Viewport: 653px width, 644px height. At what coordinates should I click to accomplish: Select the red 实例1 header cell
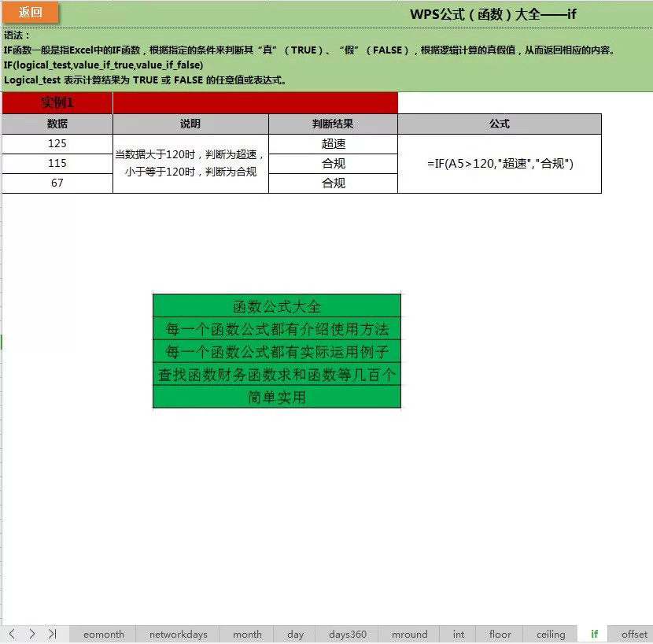pyautogui.click(x=57, y=102)
